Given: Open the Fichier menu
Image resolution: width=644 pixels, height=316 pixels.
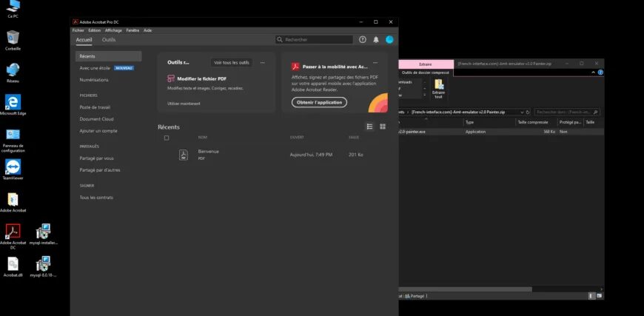Looking at the screenshot, I should click(78, 30).
